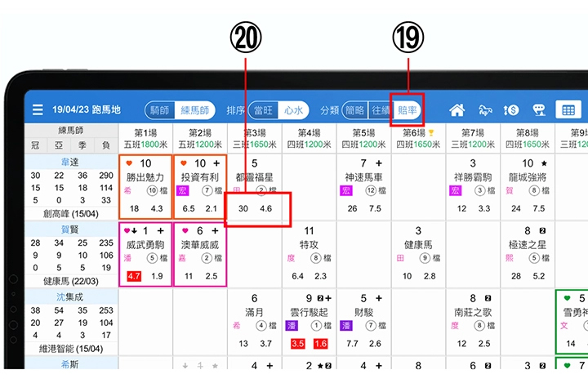Image resolution: width=588 pixels, height=392 pixels.
Task: Select the 第8場 四班1650米 column header
Action: point(528,138)
